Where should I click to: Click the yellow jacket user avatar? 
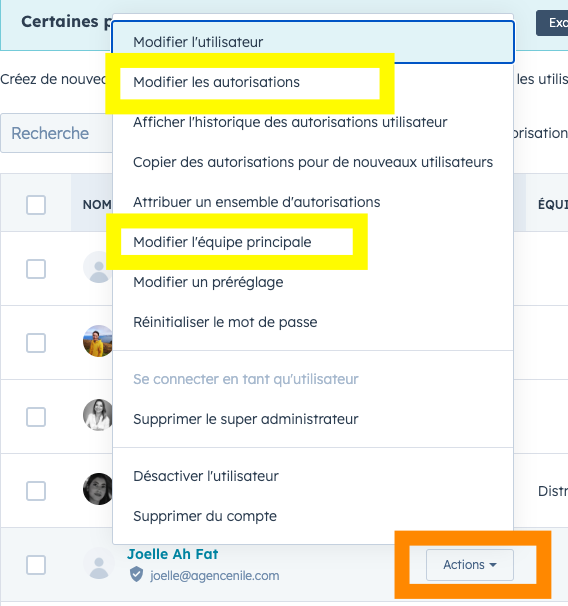[x=98, y=341]
